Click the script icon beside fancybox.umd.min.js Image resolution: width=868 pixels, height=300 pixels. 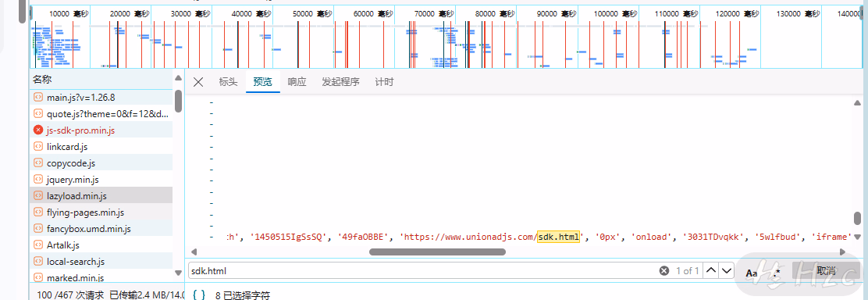click(x=38, y=228)
